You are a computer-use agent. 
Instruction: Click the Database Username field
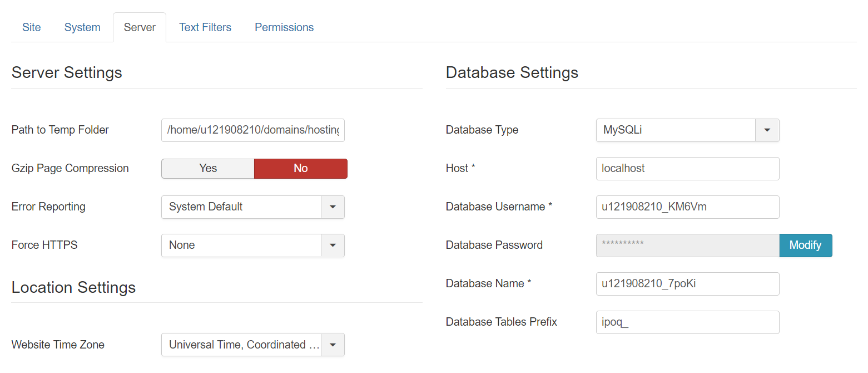pyautogui.click(x=687, y=207)
